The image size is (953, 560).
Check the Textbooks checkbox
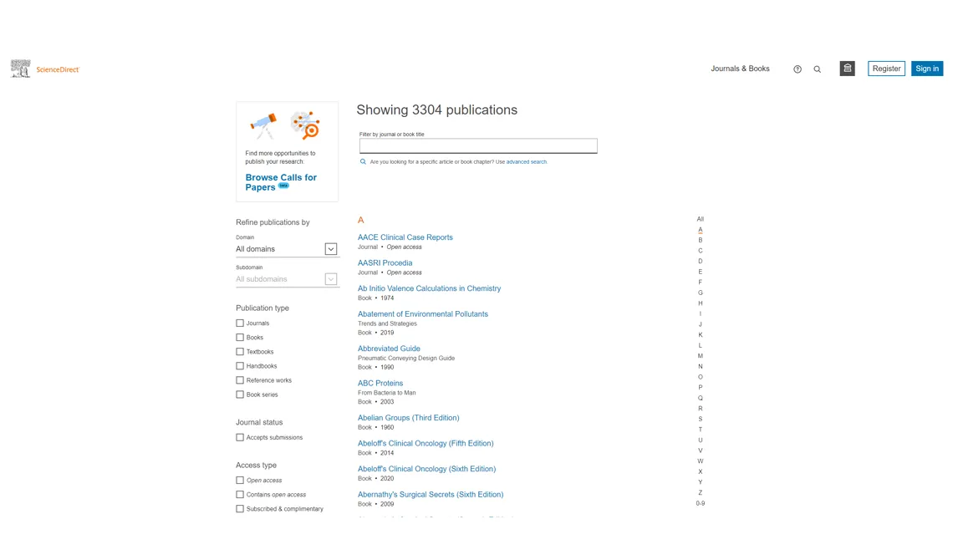pos(240,352)
